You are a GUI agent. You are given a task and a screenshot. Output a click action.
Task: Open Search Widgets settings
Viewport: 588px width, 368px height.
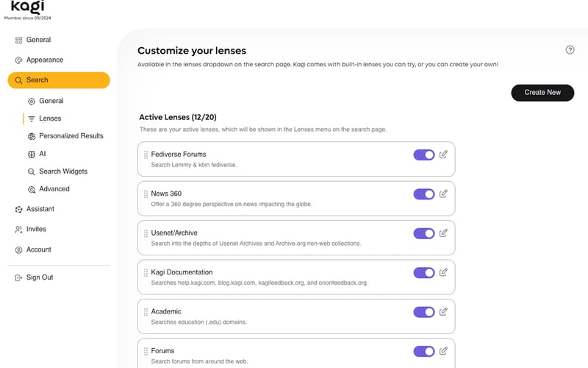(62, 171)
